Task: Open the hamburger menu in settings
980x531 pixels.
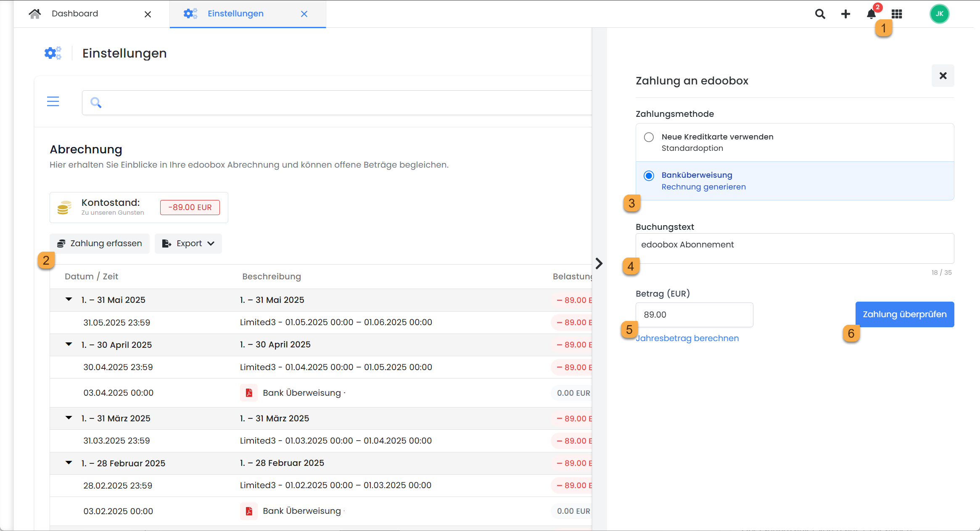Action: [53, 102]
